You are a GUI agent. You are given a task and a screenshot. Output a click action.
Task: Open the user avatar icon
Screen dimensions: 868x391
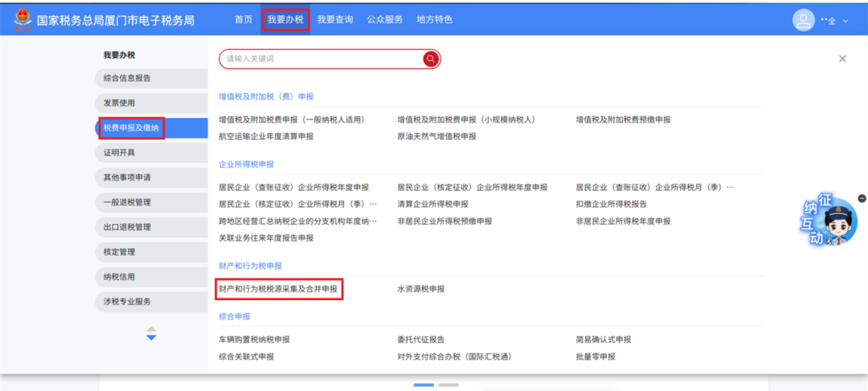[803, 20]
